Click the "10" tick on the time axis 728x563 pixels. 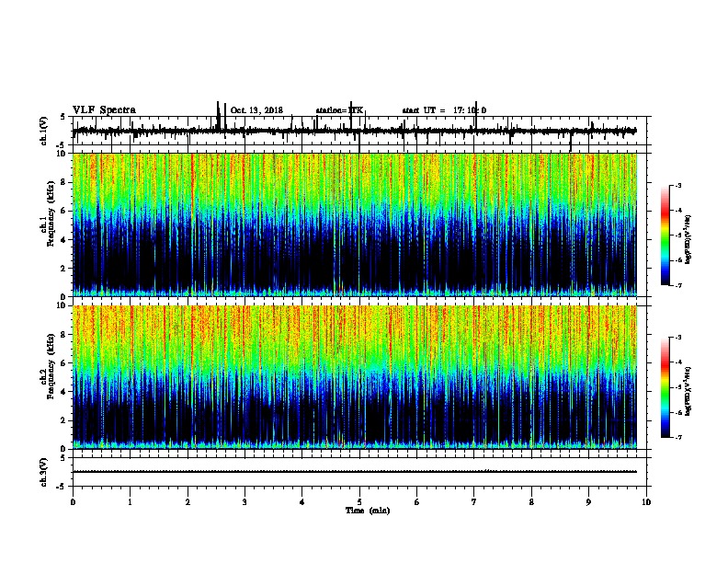coord(646,502)
